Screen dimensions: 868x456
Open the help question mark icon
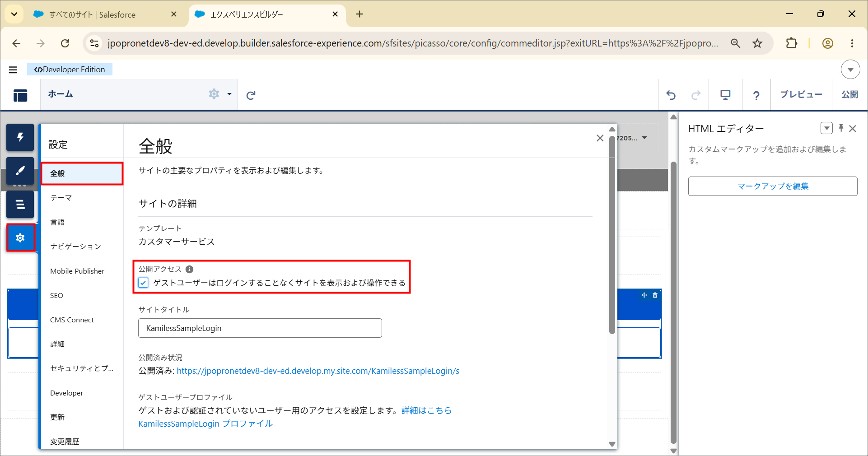[756, 95]
